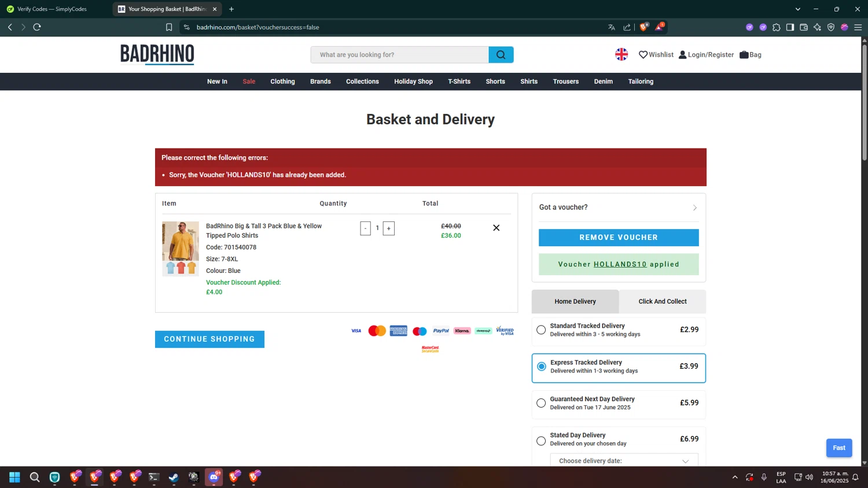Open Windows Start menu
This screenshot has height=488, width=868.
(x=15, y=477)
